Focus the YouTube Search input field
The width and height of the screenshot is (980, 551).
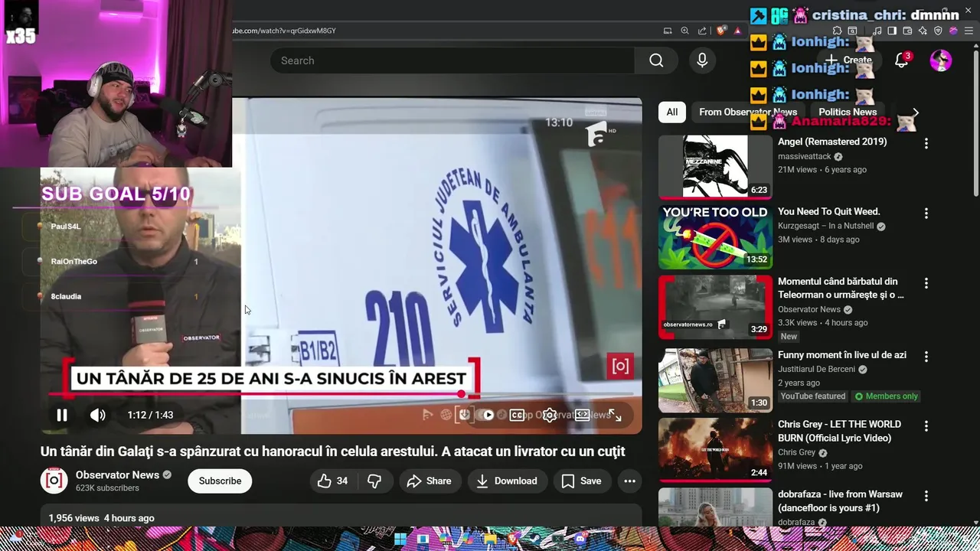pos(452,60)
